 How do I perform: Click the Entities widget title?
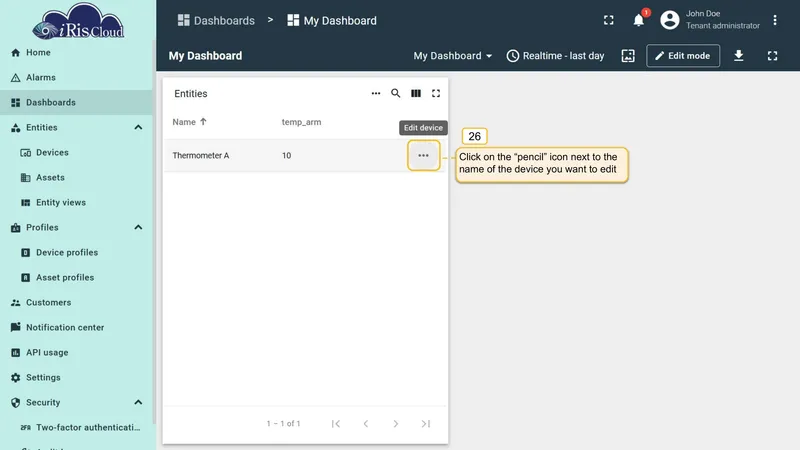pyautogui.click(x=191, y=93)
